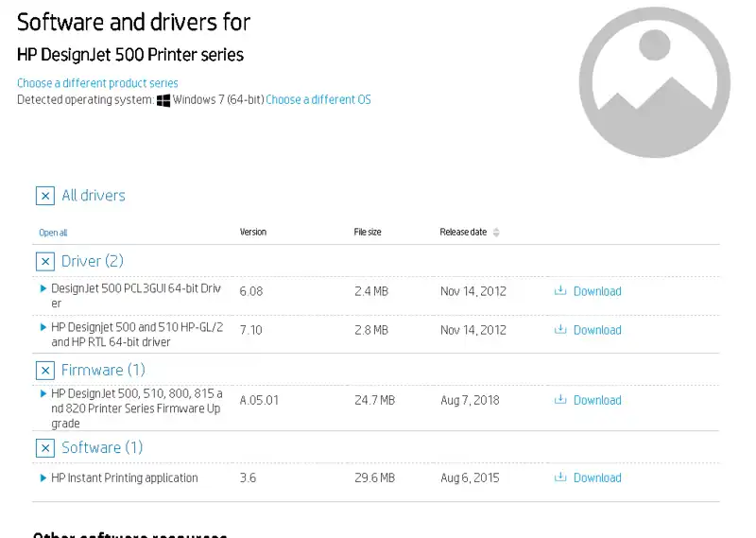756x538 pixels.
Task: Click Choose a different product series
Action: click(97, 83)
